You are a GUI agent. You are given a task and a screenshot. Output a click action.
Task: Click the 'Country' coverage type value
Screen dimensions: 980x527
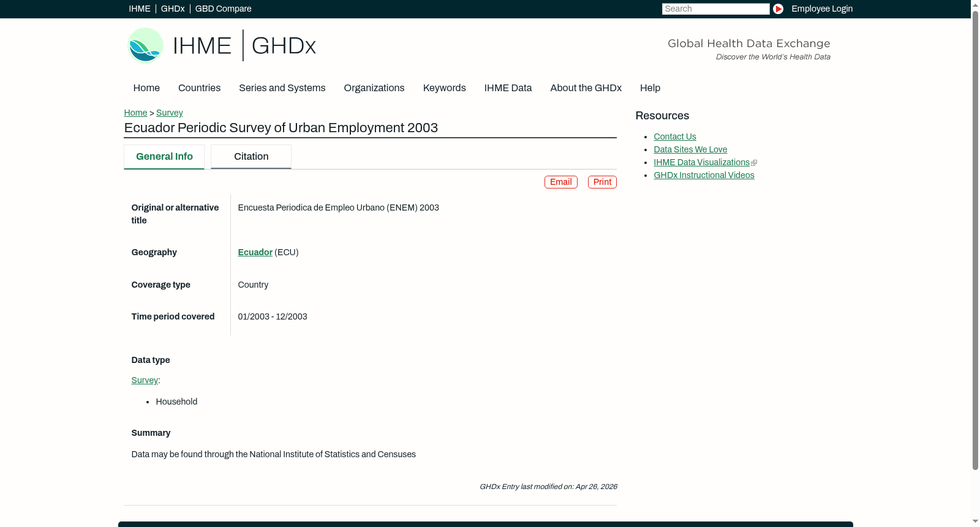coord(253,285)
